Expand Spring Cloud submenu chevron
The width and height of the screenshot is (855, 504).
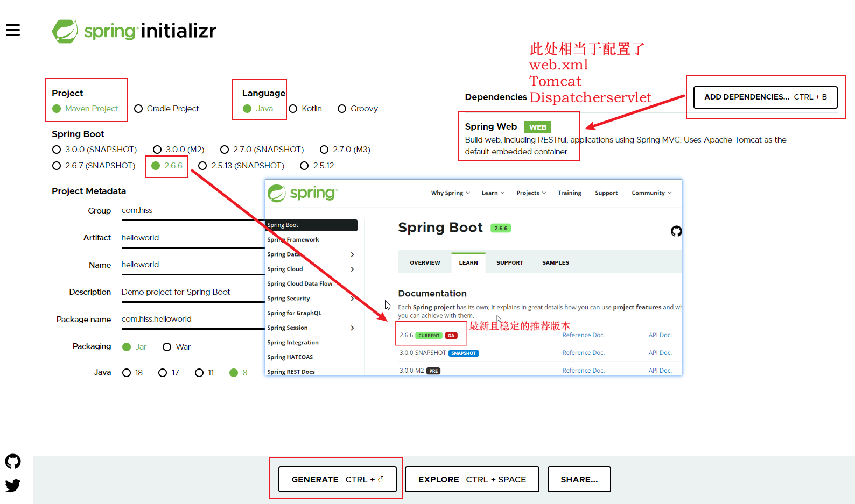352,269
